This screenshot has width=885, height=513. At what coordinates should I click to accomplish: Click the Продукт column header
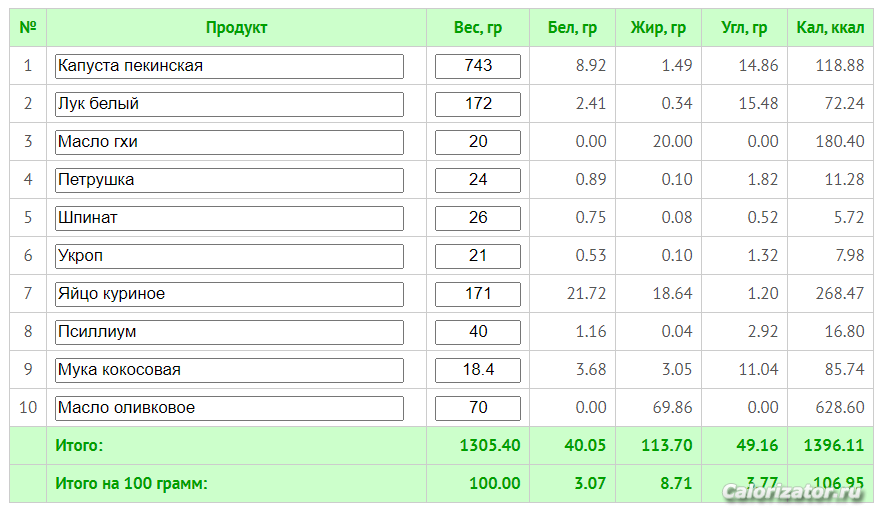click(236, 28)
